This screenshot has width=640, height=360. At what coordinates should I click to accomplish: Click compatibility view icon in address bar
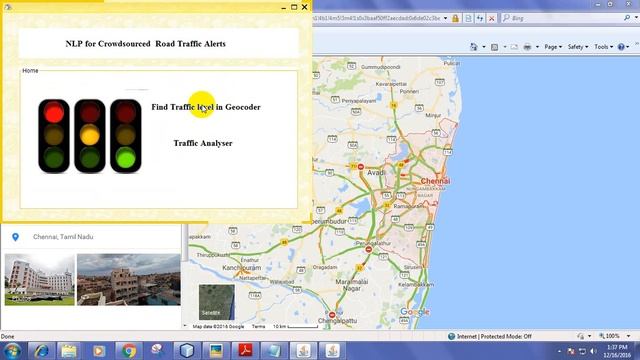point(468,18)
